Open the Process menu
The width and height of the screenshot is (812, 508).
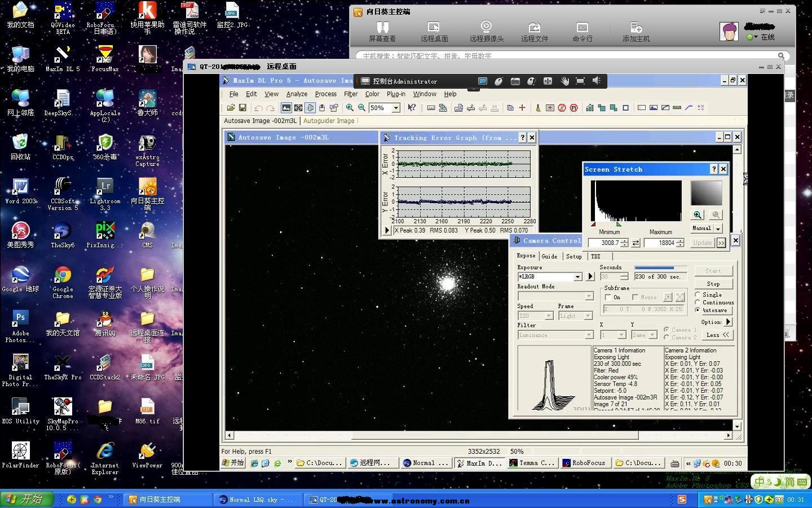point(325,94)
